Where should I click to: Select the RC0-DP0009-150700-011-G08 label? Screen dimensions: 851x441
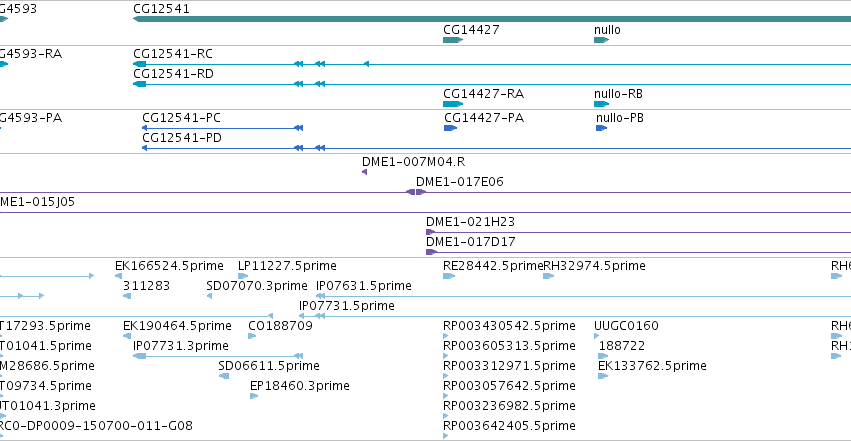coord(96,426)
